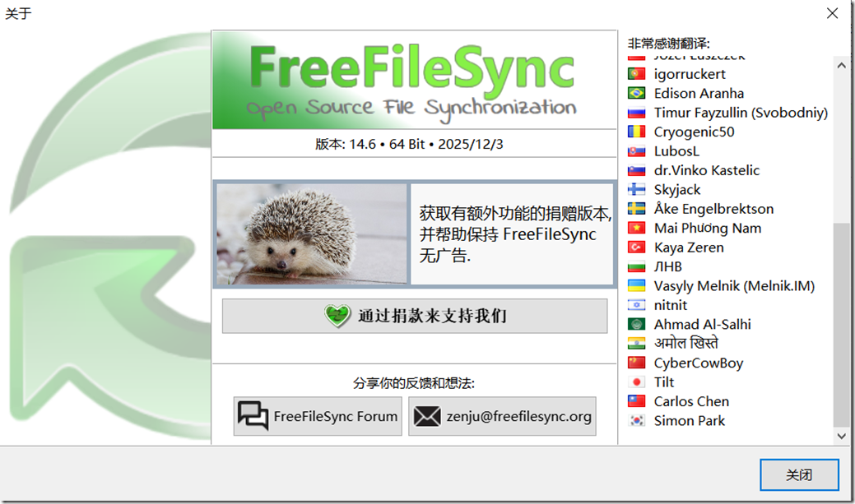
Task: Click the hedgehog photo
Action: click(312, 234)
